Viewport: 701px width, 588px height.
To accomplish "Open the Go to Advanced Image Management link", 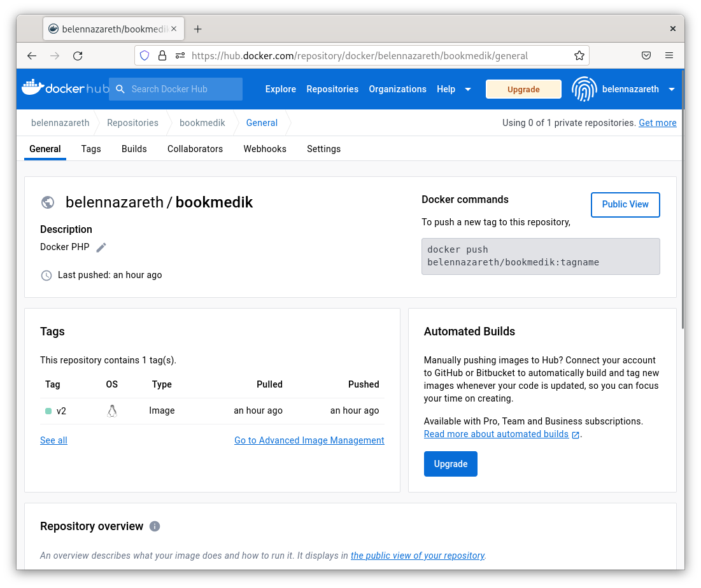I will pyautogui.click(x=309, y=440).
